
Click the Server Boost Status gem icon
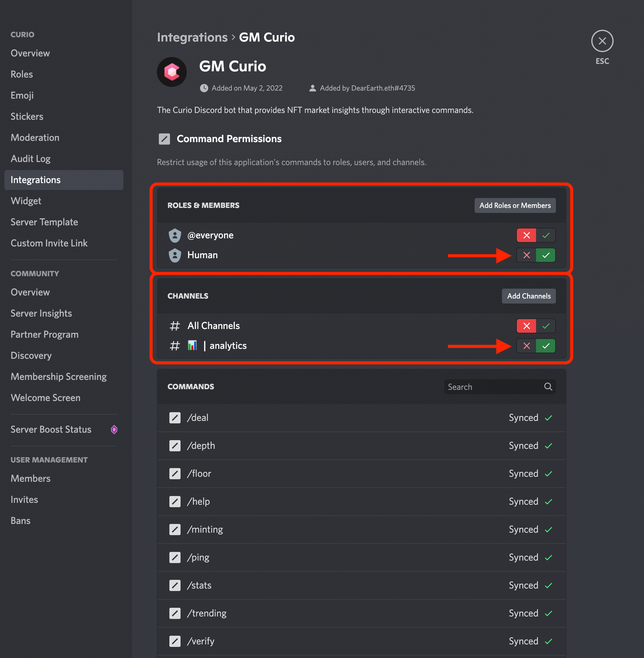(x=114, y=430)
